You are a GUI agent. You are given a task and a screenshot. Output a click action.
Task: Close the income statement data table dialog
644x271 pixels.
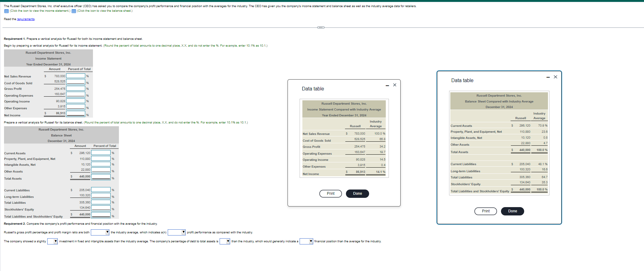coord(395,85)
